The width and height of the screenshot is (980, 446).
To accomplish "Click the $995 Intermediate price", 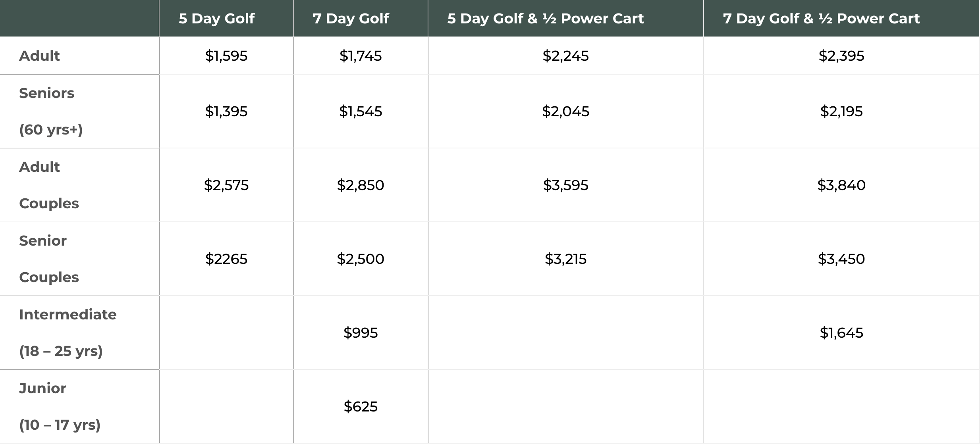I will (x=361, y=333).
